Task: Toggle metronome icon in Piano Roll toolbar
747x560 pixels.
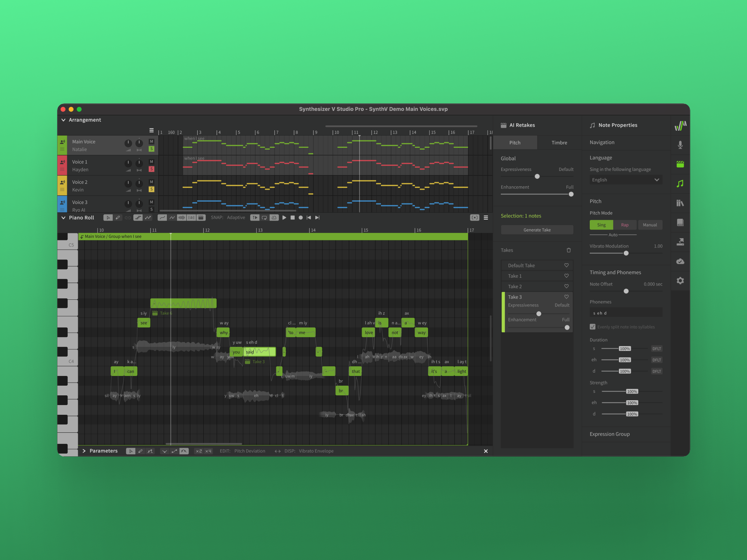Action: click(x=274, y=218)
